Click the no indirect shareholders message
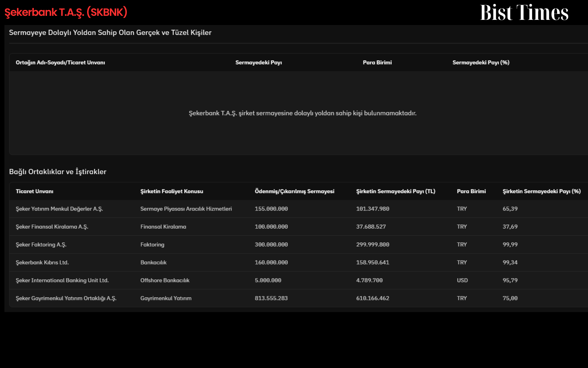This screenshot has height=368, width=588. coord(303,113)
